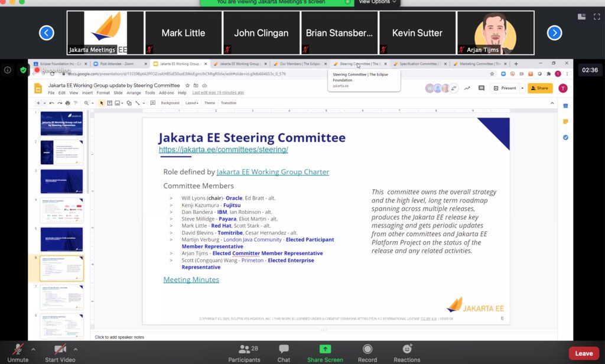Select the Shape tool
Image resolution: width=605 pixels, height=364 pixels.
pyautogui.click(x=129, y=103)
